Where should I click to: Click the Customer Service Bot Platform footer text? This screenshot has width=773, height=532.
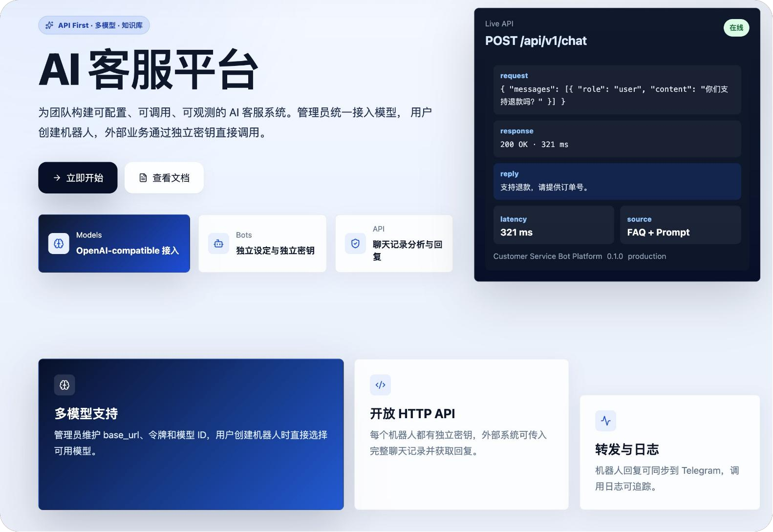(548, 256)
